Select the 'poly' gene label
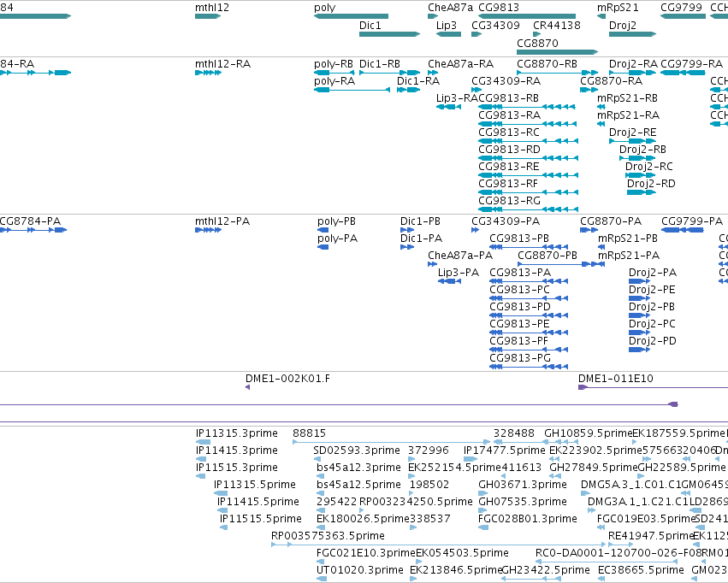 (x=324, y=8)
